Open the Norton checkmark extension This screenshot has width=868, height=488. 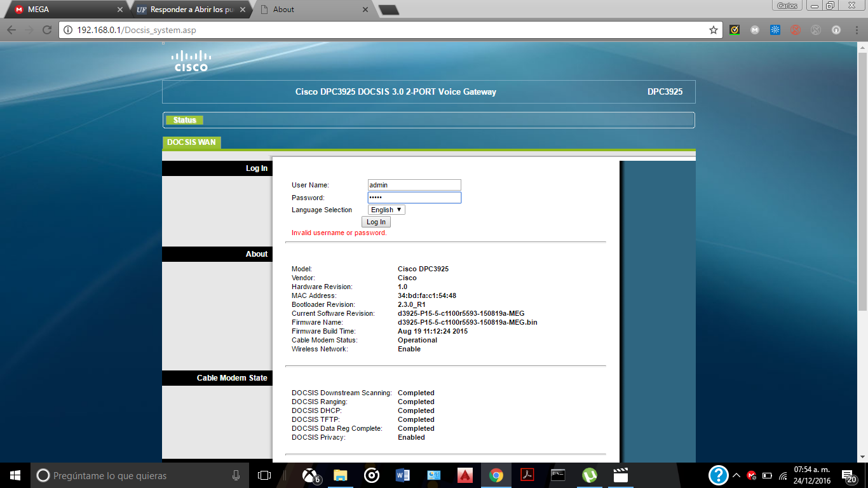tap(735, 30)
